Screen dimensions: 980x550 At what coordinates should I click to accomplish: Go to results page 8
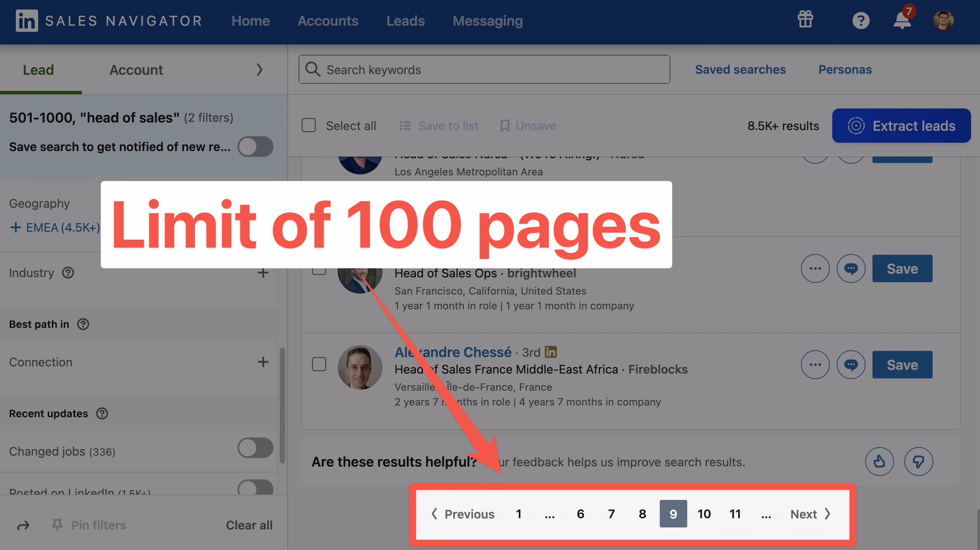coord(642,514)
